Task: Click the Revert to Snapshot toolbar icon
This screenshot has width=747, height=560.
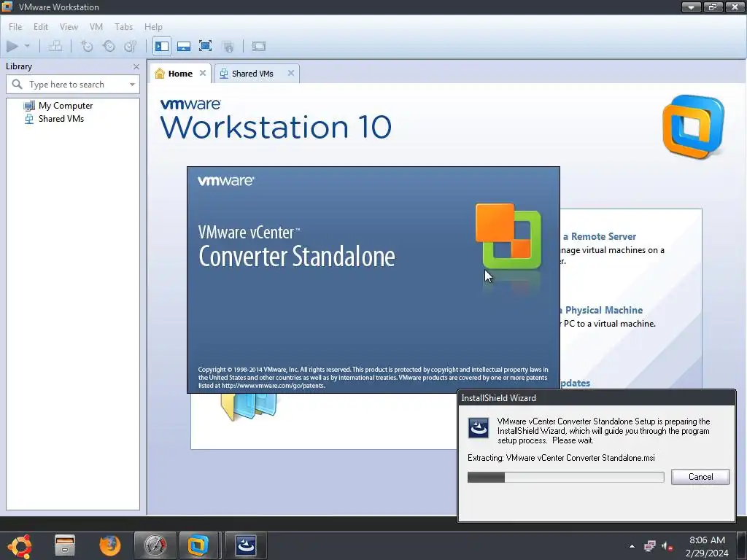Action: coord(109,46)
